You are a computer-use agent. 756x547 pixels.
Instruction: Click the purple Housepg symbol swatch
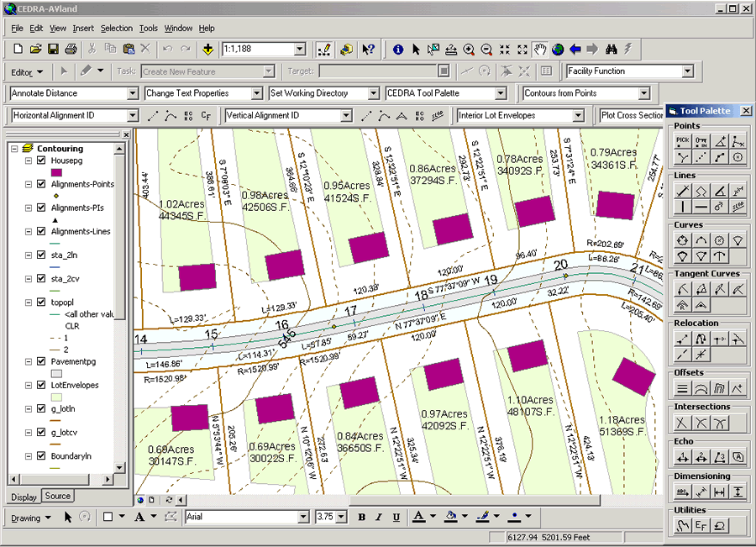tap(56, 171)
